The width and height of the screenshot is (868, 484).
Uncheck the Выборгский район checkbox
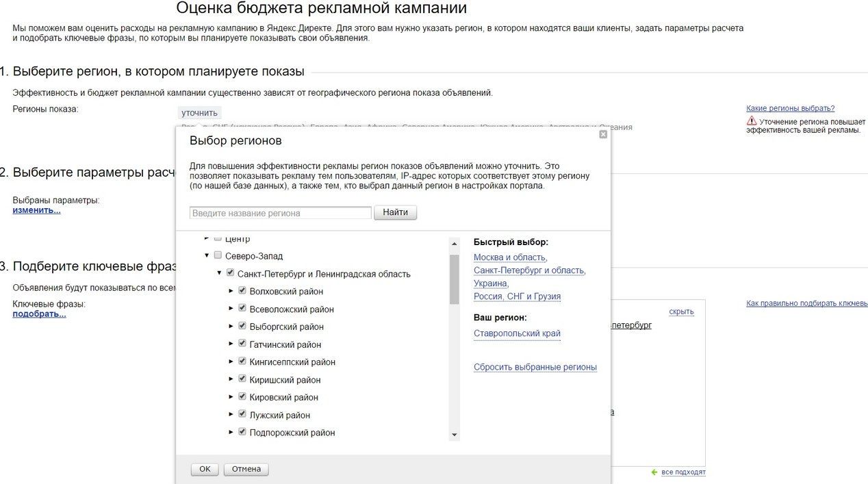pyautogui.click(x=242, y=326)
